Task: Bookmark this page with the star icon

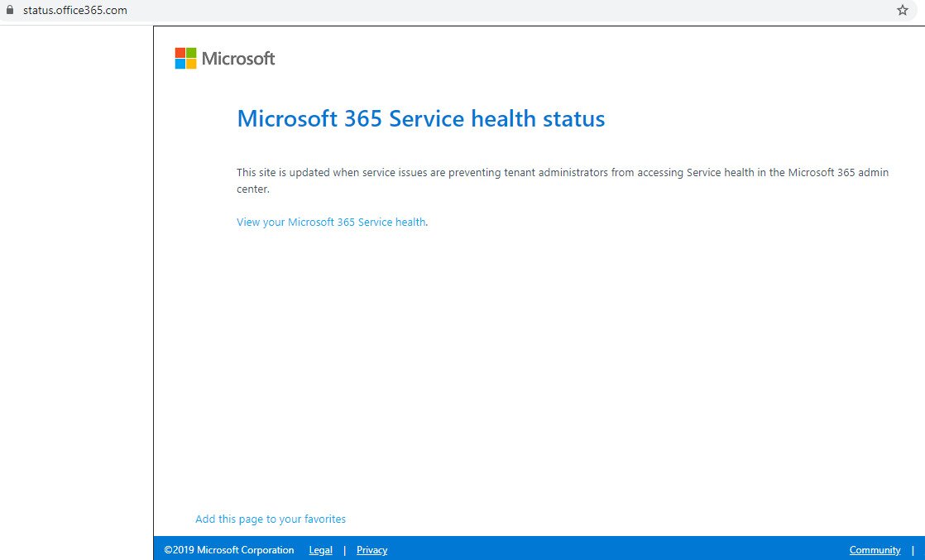Action: [x=903, y=10]
